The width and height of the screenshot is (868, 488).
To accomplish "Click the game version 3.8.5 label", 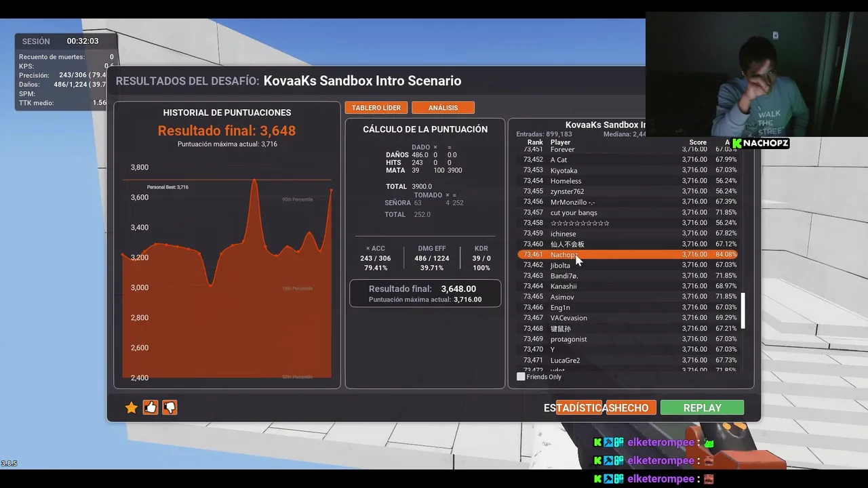I will coord(9,464).
